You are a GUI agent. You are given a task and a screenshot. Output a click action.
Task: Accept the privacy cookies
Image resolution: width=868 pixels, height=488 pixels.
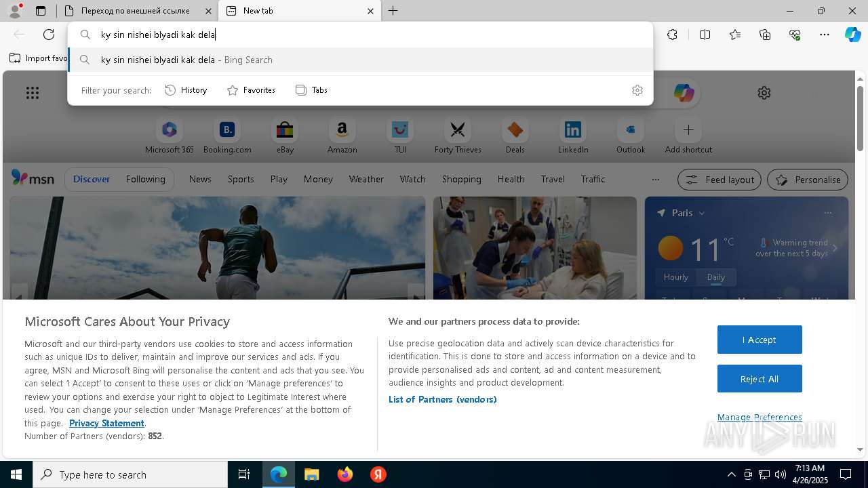[759, 340]
